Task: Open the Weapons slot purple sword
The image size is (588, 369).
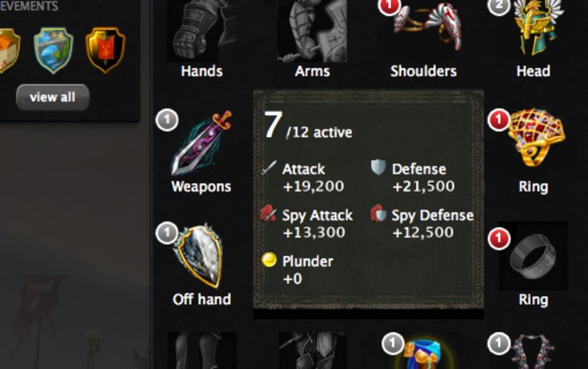Action: tap(202, 143)
